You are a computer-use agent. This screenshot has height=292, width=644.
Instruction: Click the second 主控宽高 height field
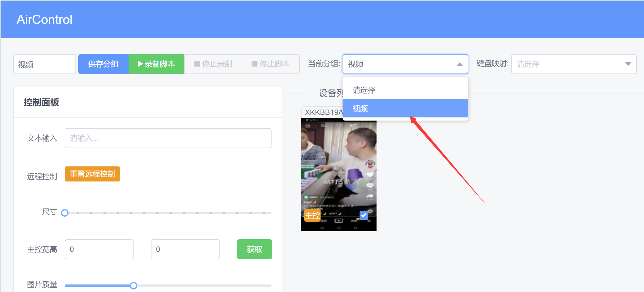point(185,249)
